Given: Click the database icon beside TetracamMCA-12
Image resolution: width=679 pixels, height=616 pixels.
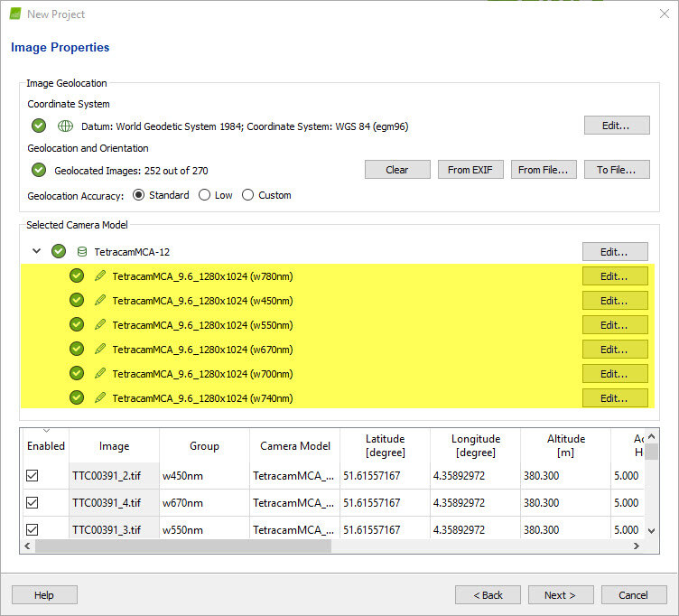Looking at the screenshot, I should click(82, 252).
